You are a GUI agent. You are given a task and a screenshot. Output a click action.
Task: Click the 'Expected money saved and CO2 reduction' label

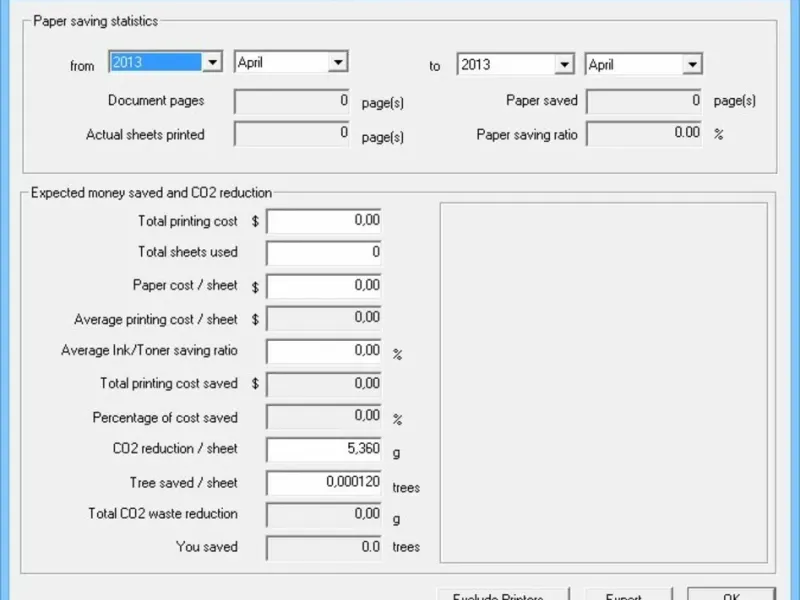(x=151, y=192)
